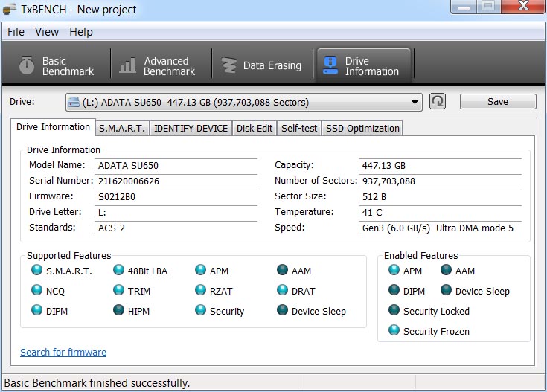547x392 pixels.
Task: Switch to the S.M.A.R.T. tab
Action: click(122, 129)
